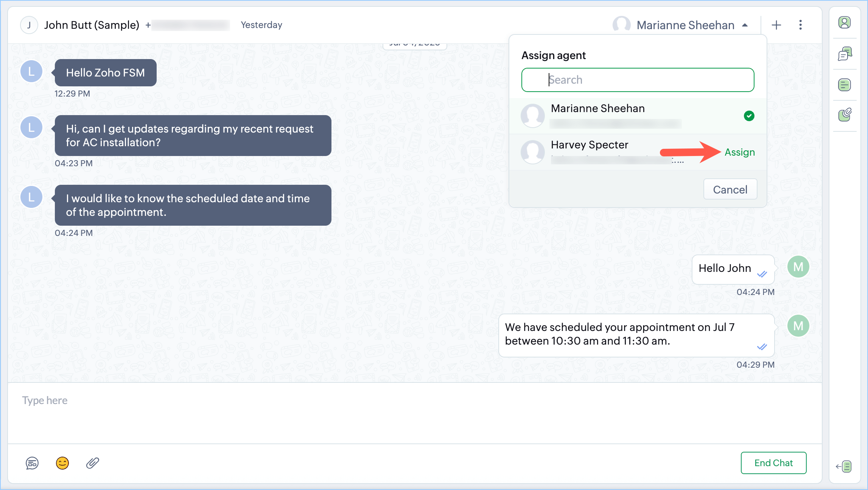
Task: Open contact profile icon in right sidebar
Action: [844, 23]
